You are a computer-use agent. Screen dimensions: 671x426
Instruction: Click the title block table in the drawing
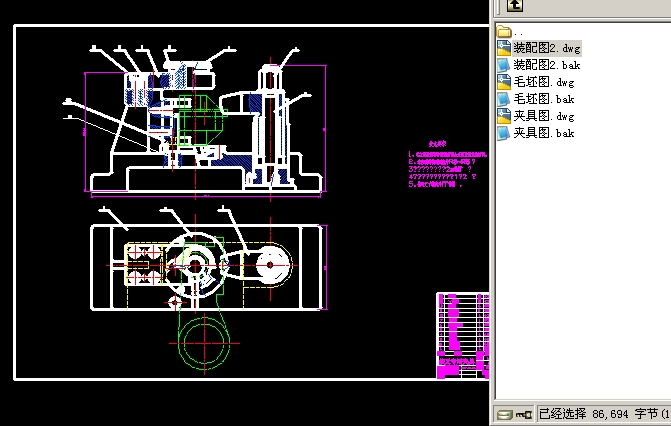pos(463,336)
